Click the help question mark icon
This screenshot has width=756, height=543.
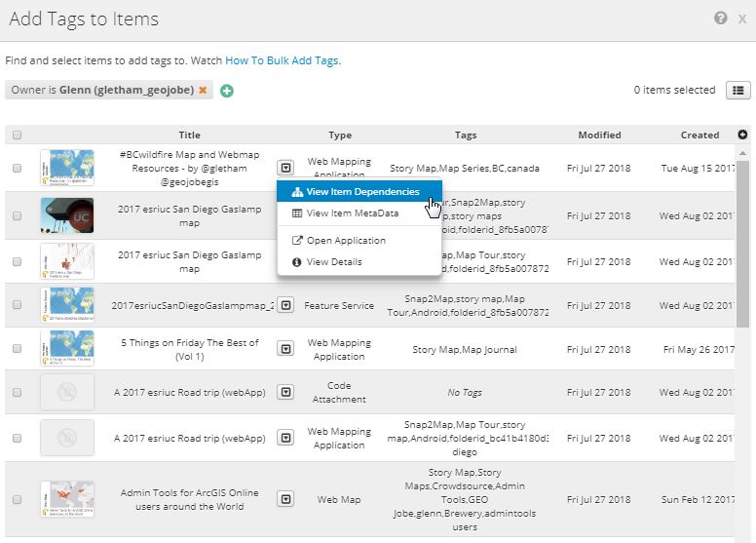[720, 19]
